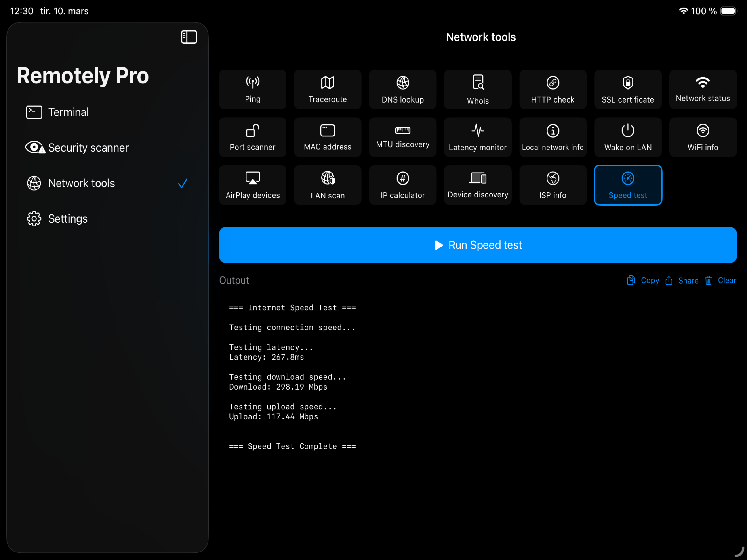Share the speed test output
This screenshot has width=747, height=560.
(682, 281)
